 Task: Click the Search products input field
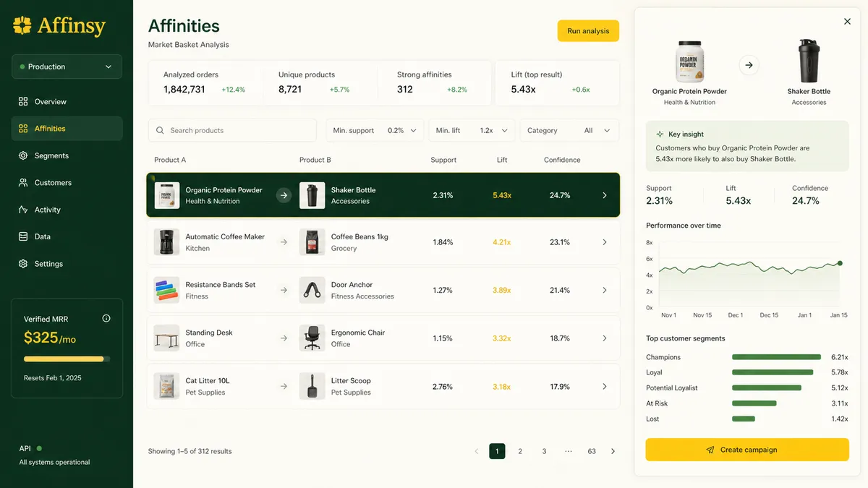click(232, 131)
